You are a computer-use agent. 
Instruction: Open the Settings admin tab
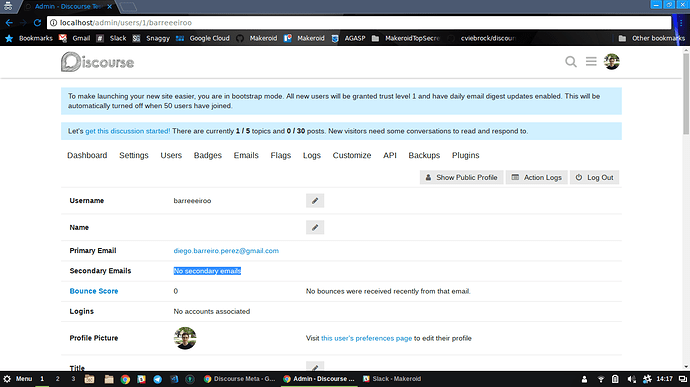point(134,155)
